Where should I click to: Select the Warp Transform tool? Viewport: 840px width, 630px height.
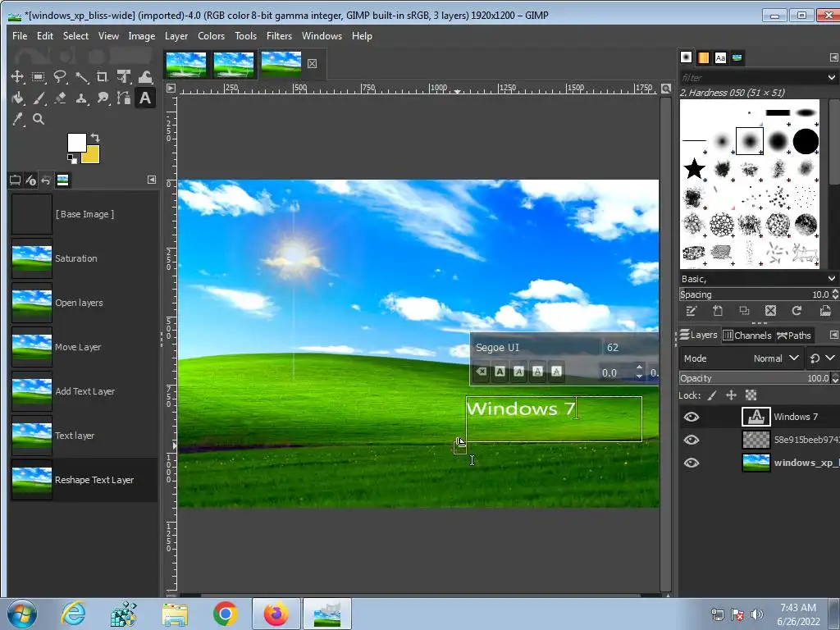[145, 77]
